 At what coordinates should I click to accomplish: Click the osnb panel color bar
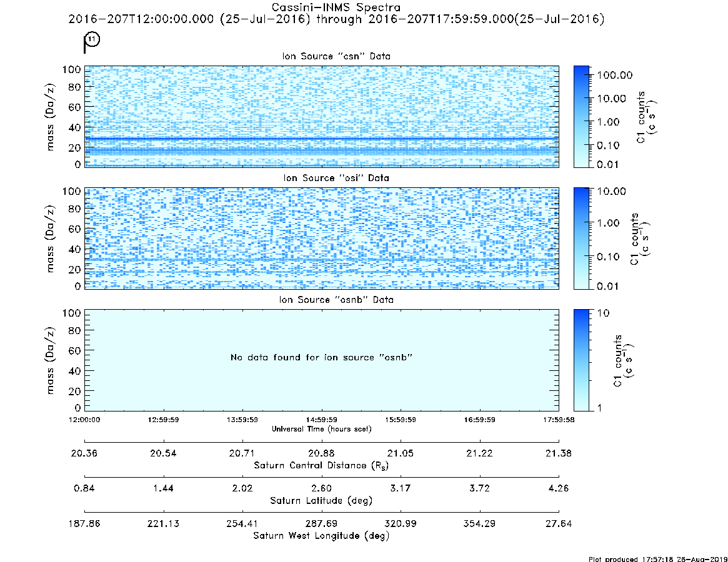581,360
